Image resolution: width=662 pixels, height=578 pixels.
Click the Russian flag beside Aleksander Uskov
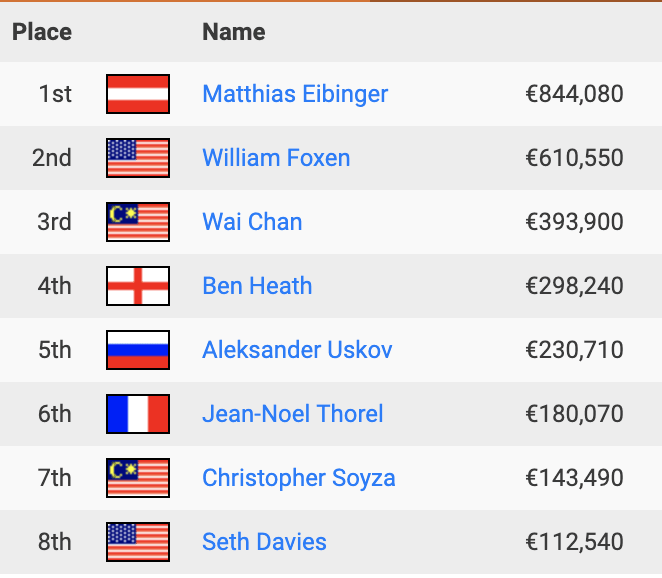pos(138,350)
